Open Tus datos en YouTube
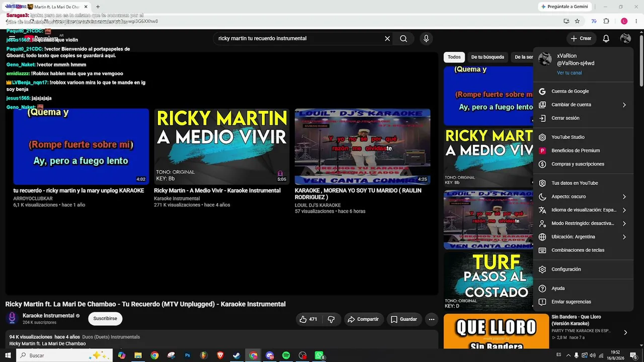Image resolution: width=644 pixels, height=362 pixels. click(583, 183)
